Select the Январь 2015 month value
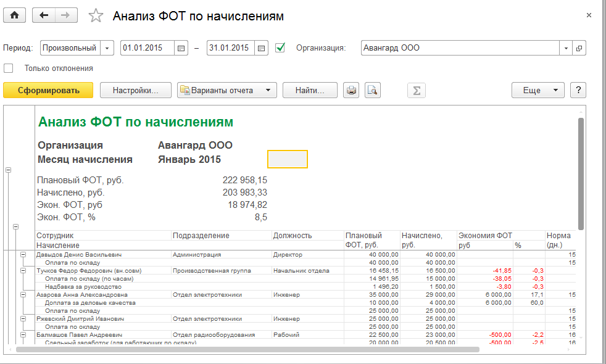 point(189,159)
